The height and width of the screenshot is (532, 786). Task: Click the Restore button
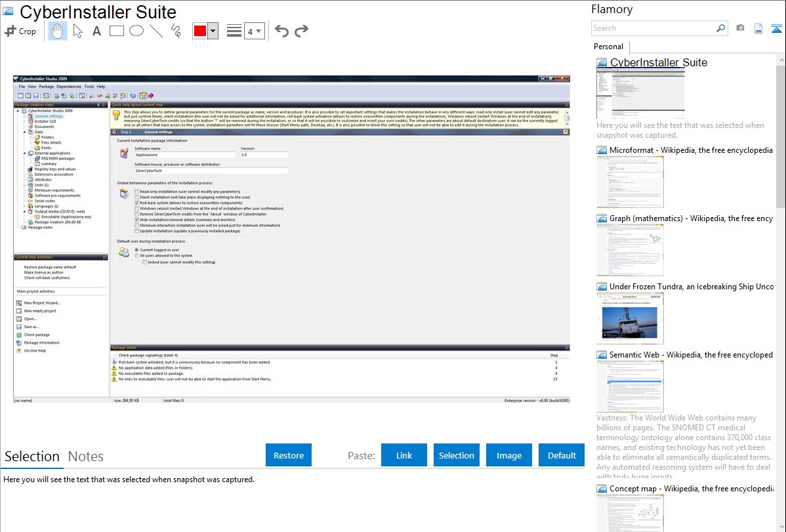pos(289,455)
